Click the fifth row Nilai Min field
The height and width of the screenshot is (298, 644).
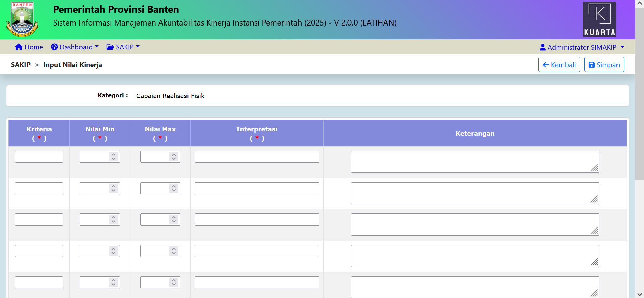[100, 282]
